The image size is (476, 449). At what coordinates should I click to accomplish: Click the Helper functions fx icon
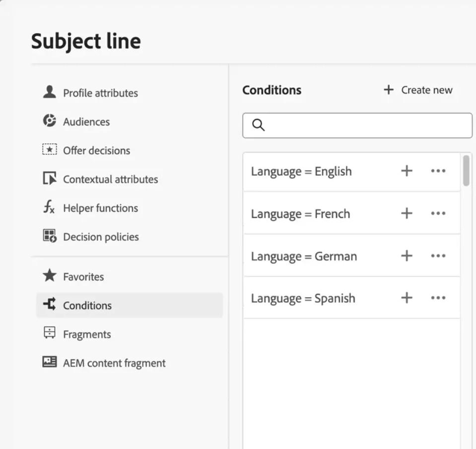49,207
